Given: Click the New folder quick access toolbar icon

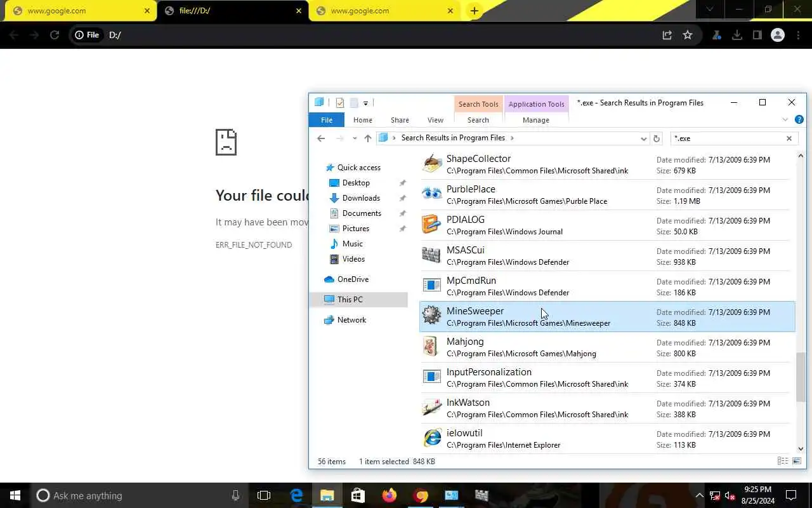Looking at the screenshot, I should 354,103.
